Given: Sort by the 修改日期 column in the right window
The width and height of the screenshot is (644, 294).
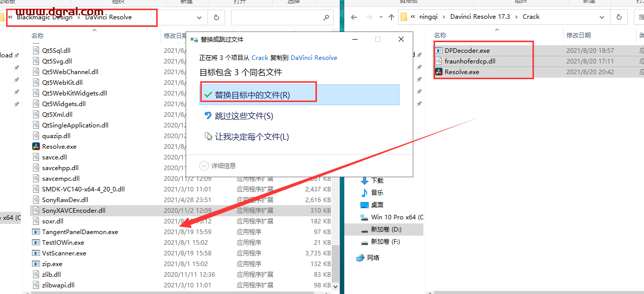Looking at the screenshot, I should (578, 36).
